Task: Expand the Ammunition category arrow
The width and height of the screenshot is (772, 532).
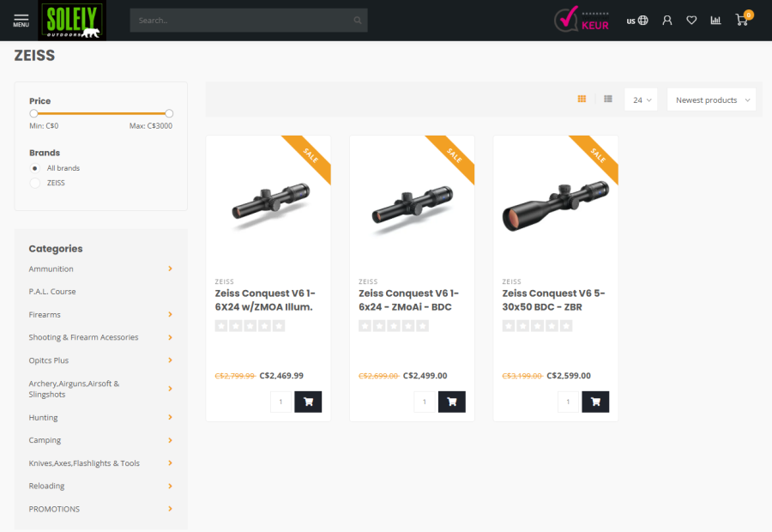Action: pyautogui.click(x=170, y=269)
